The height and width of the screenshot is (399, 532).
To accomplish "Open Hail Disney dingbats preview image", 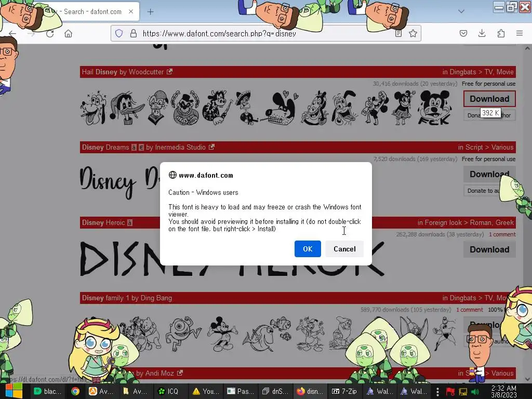I will click(267, 108).
